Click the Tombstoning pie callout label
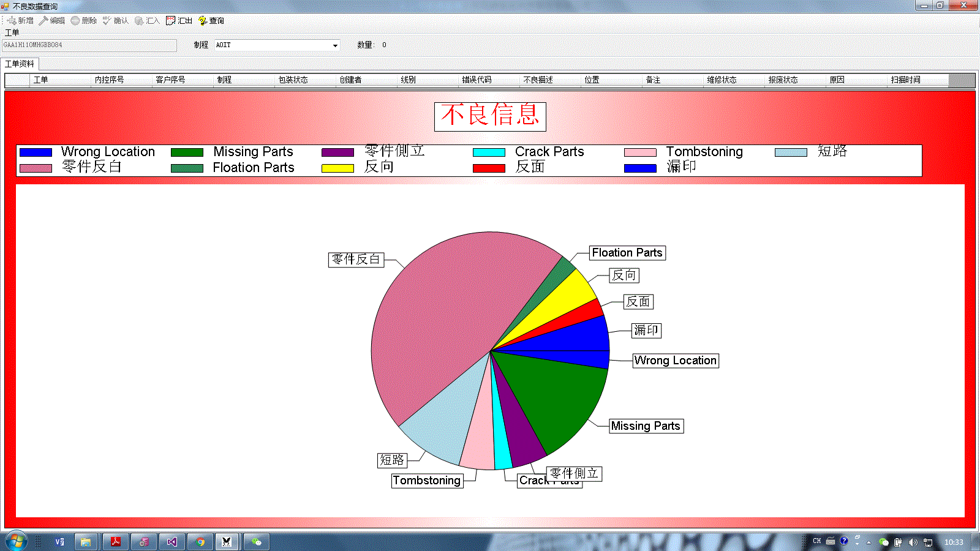 pos(427,481)
